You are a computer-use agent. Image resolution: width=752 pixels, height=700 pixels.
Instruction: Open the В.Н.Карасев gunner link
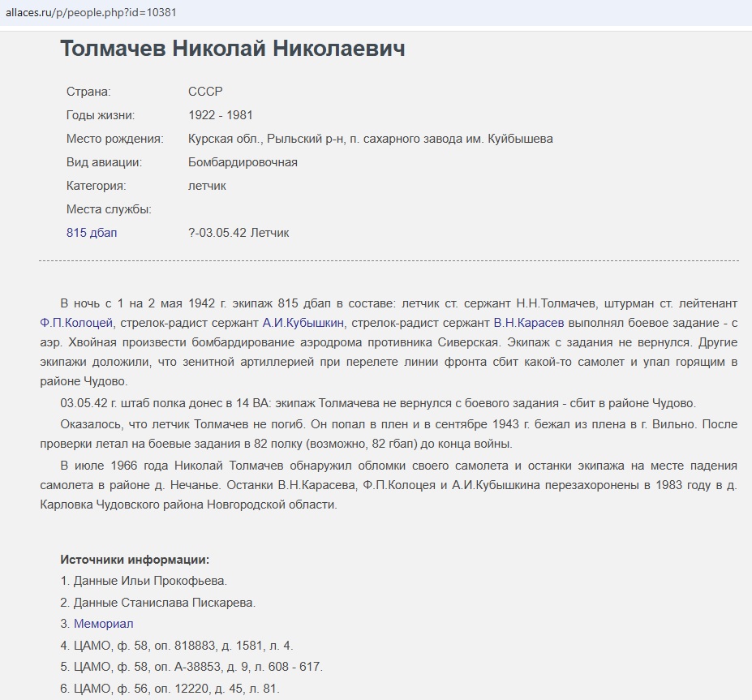(x=528, y=322)
